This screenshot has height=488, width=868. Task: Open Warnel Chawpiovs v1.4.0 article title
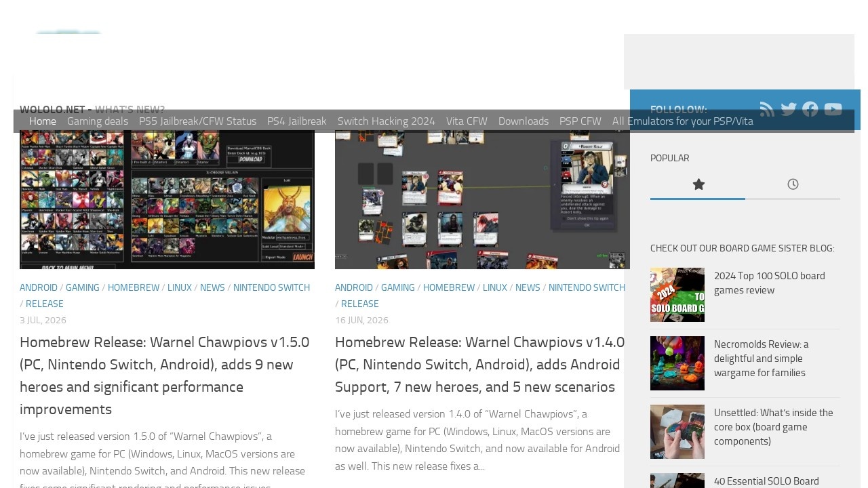click(x=480, y=365)
